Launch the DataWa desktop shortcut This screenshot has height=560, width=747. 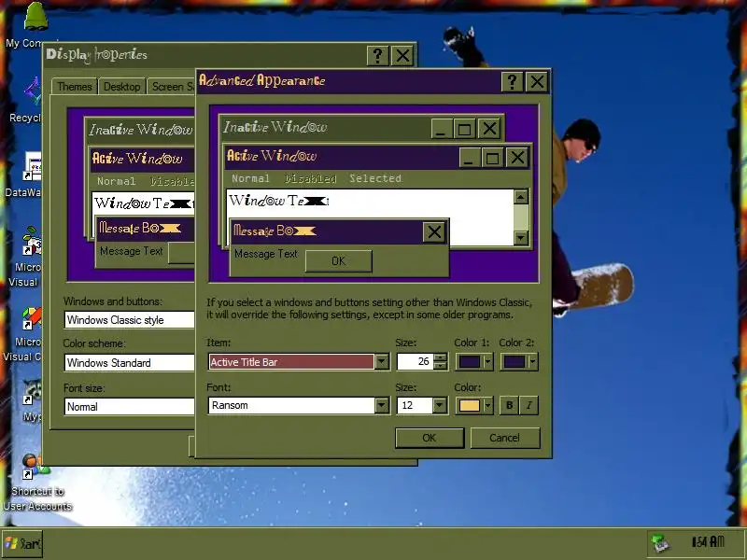tap(33, 167)
